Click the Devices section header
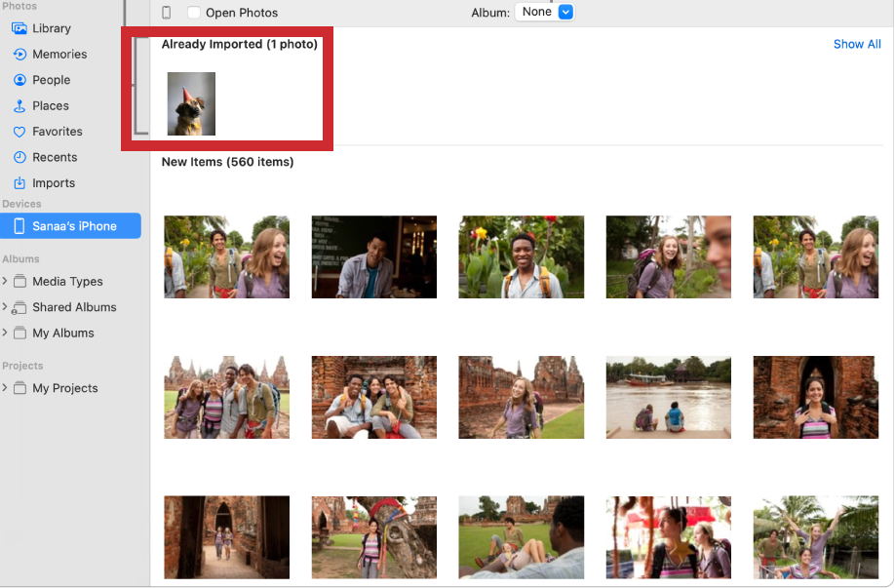Viewport: 895px width, 588px height. [x=21, y=204]
